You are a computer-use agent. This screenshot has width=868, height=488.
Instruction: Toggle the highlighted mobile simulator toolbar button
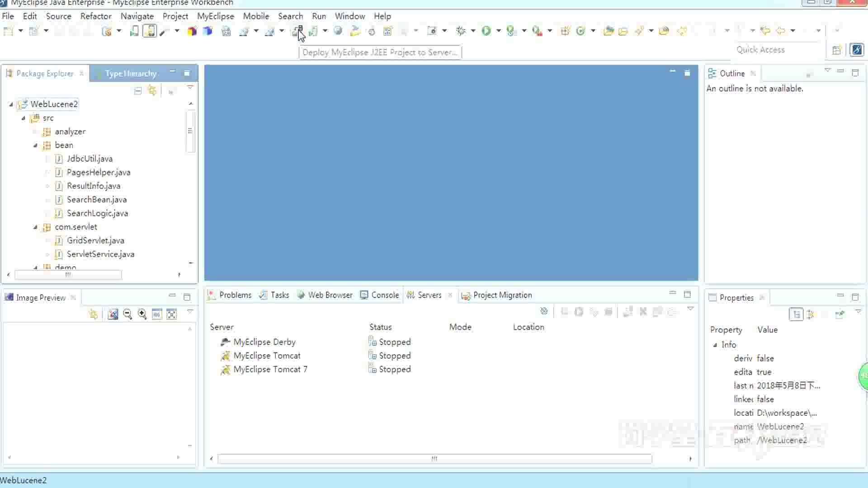pyautogui.click(x=149, y=31)
